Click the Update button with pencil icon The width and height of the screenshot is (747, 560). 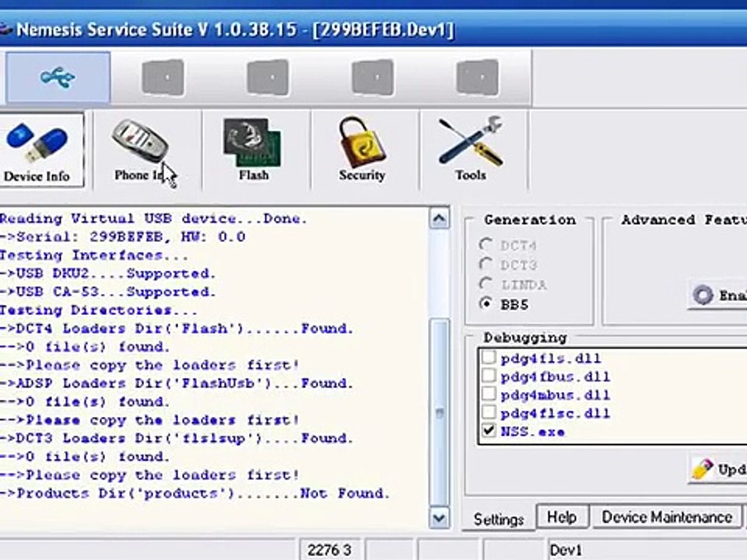718,470
